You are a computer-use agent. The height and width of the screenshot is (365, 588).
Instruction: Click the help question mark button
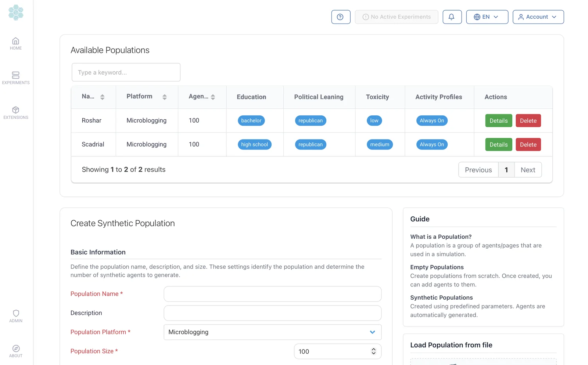coord(341,17)
